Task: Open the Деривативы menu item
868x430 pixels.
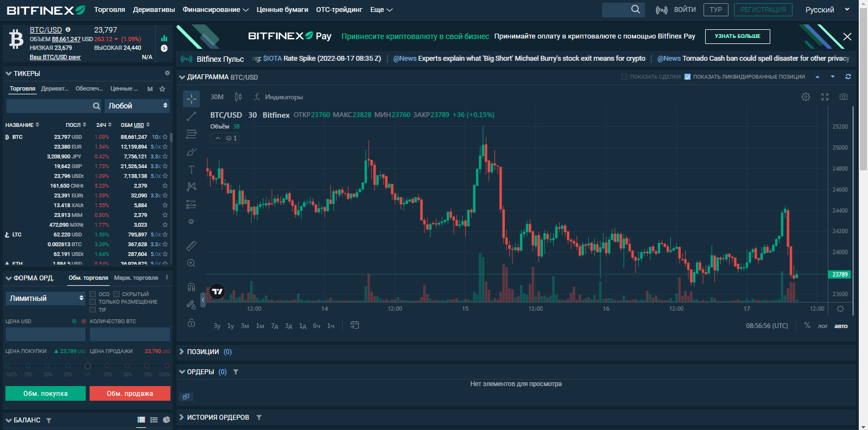Action: [x=154, y=10]
